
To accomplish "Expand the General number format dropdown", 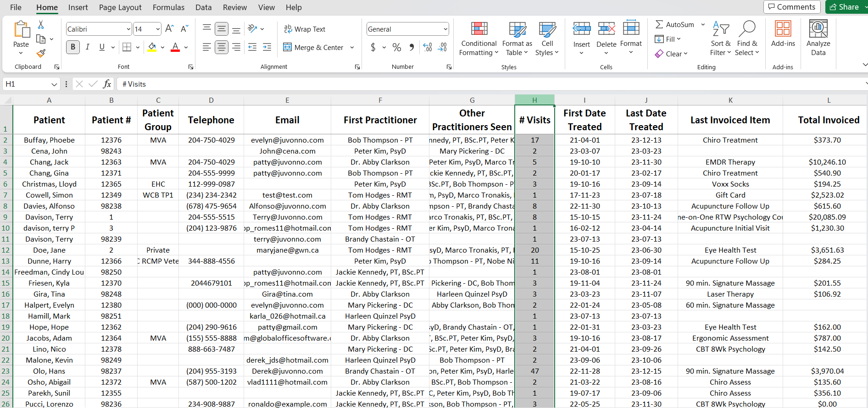I will click(x=445, y=29).
